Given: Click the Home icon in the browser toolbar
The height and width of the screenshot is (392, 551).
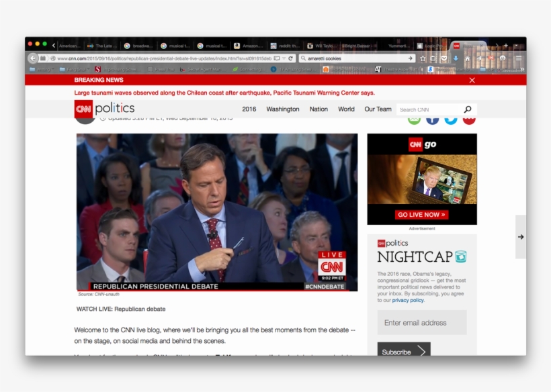Looking at the screenshot, I should pyautogui.click(x=468, y=58).
